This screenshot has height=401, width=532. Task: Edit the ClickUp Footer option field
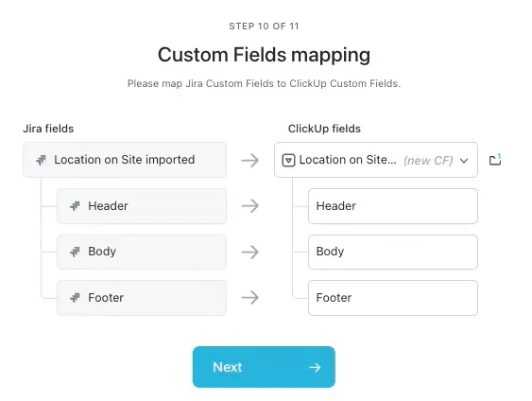[393, 298]
